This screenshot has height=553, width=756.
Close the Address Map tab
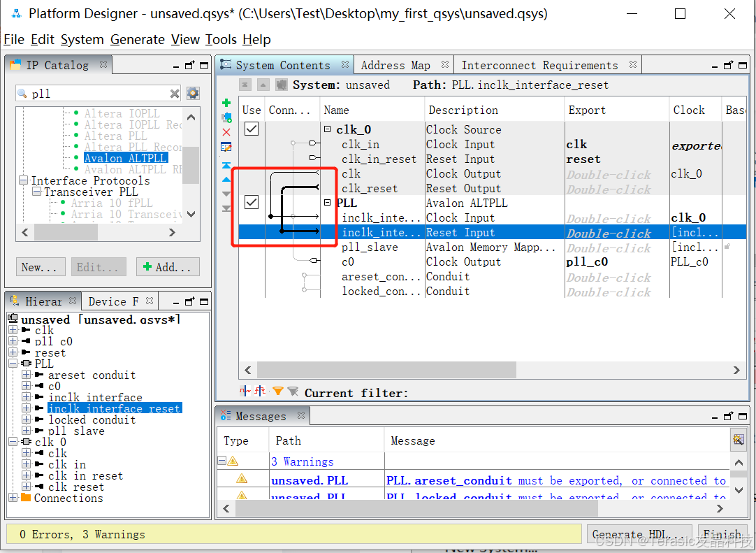pos(445,64)
